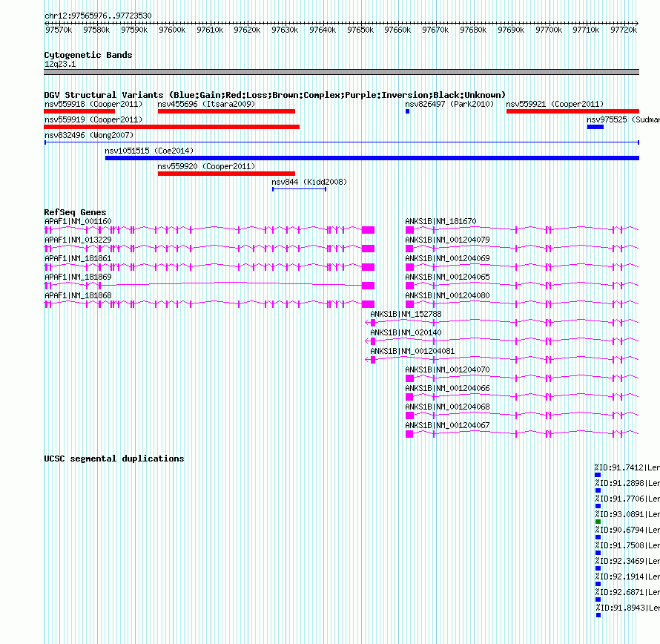Click the nsv832496 (Wong2007) label
The width and height of the screenshot is (660, 644).
pyautogui.click(x=89, y=135)
